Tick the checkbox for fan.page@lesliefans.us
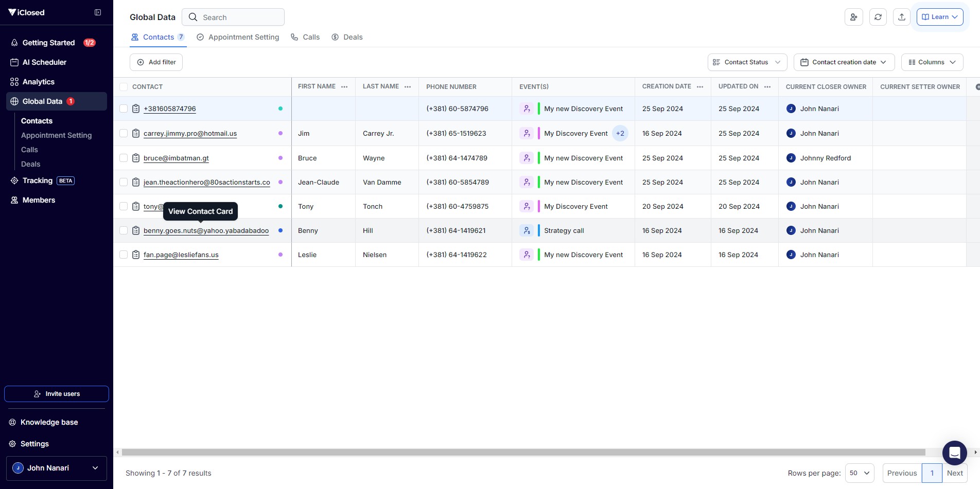 coord(124,255)
